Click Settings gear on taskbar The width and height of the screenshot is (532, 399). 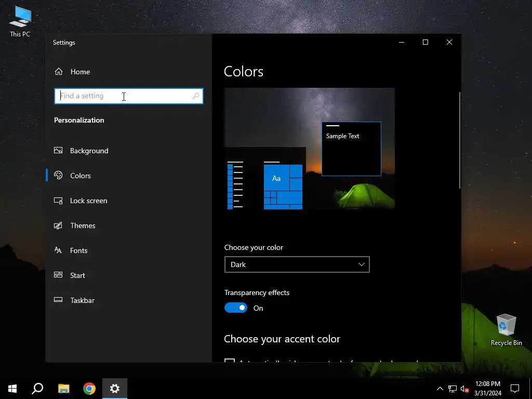click(x=115, y=389)
